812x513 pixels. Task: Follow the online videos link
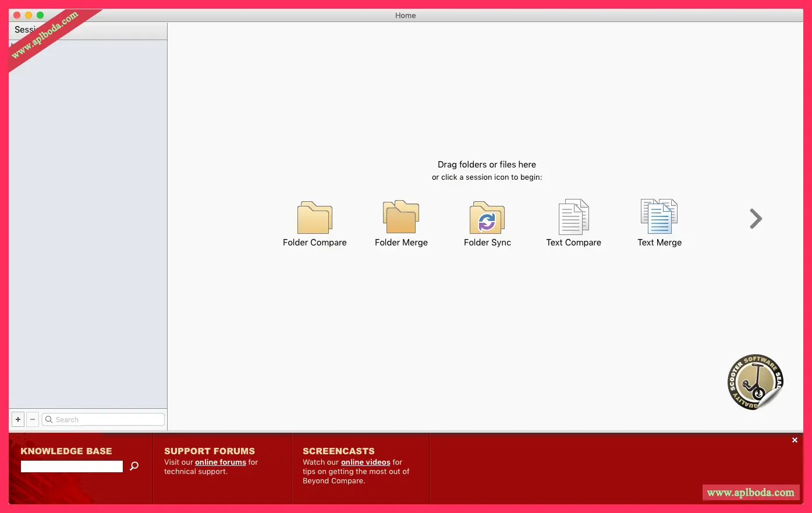pyautogui.click(x=366, y=462)
